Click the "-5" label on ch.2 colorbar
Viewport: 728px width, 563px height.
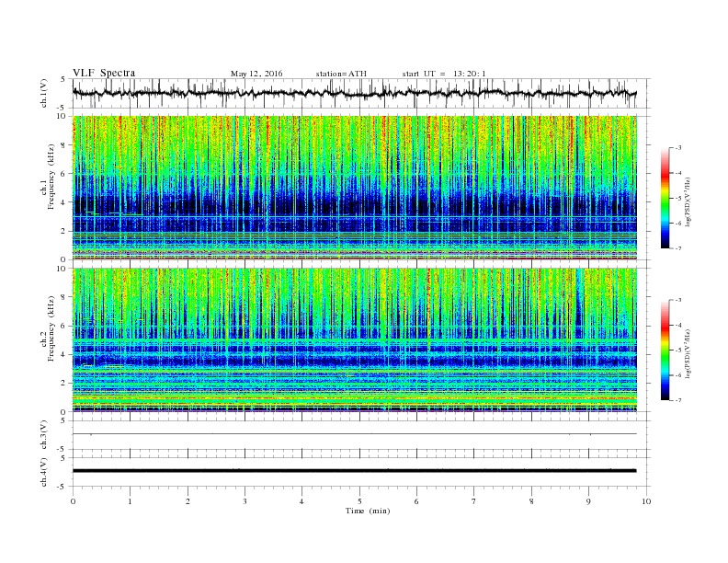pos(678,350)
